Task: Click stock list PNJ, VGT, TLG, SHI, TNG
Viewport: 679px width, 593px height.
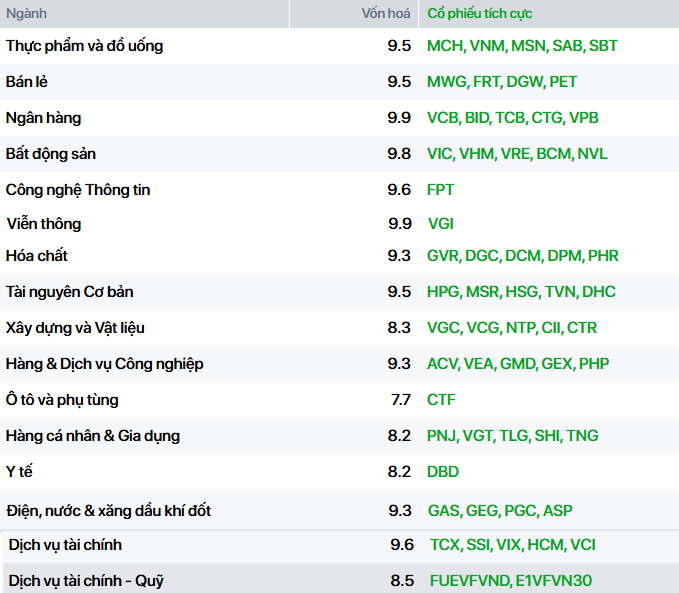Action: (513, 435)
